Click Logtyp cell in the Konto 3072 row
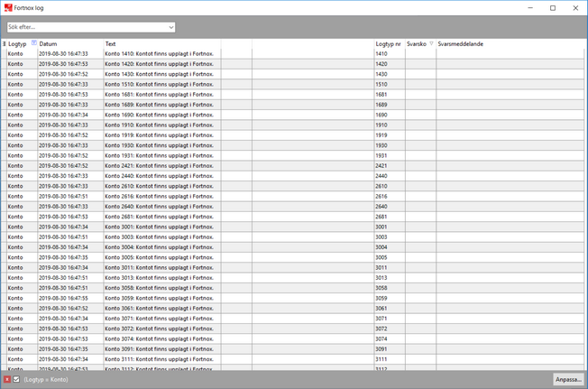This screenshot has height=389, width=588. point(23,329)
